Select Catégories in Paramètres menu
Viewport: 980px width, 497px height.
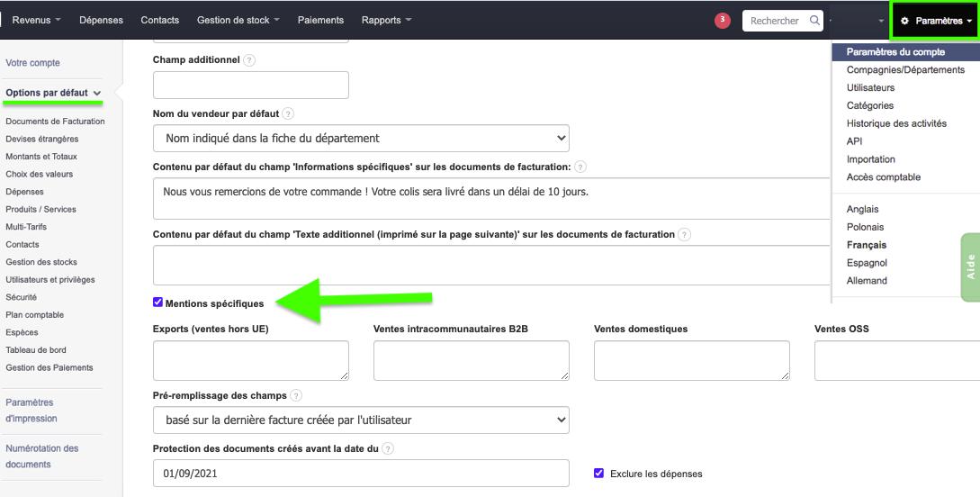(x=870, y=105)
